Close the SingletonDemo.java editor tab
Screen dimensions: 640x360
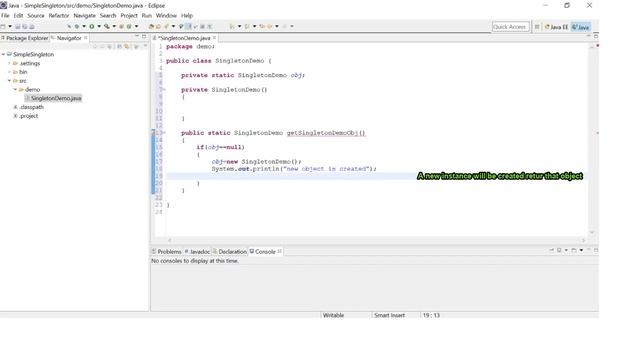[x=214, y=38]
